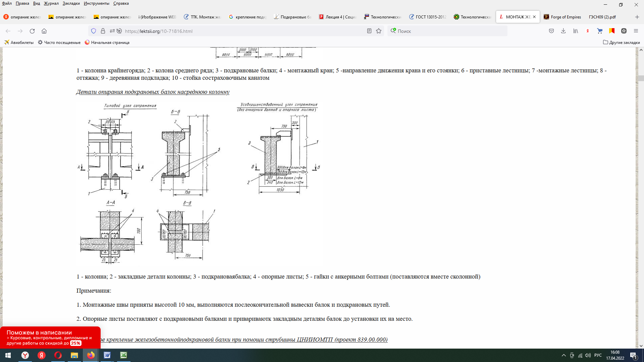The image size is (644, 362).
Task: Bookmark this page with the star
Action: click(379, 31)
